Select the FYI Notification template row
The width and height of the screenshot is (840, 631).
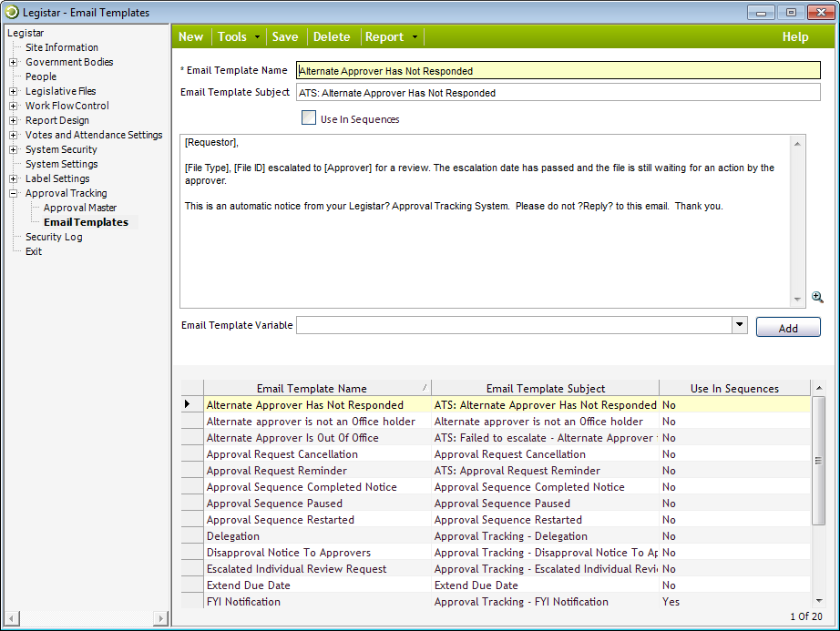click(243, 602)
